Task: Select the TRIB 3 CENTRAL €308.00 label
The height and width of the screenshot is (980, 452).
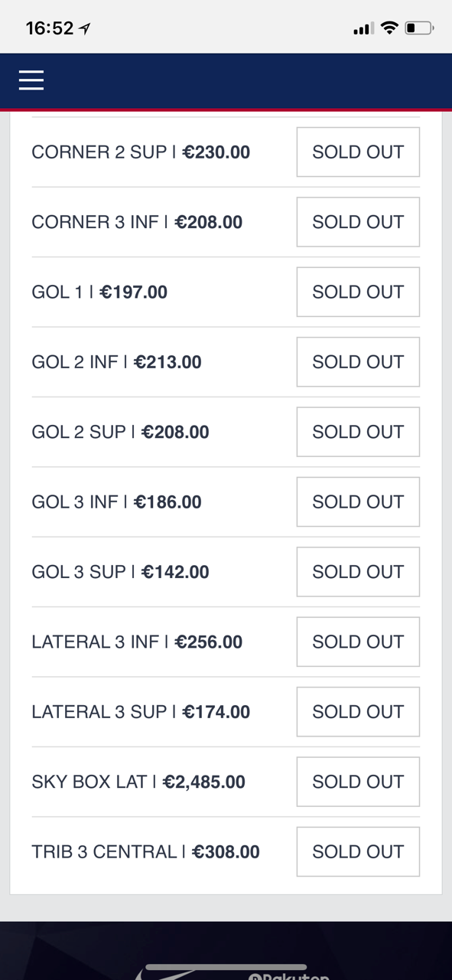Action: coord(145,852)
